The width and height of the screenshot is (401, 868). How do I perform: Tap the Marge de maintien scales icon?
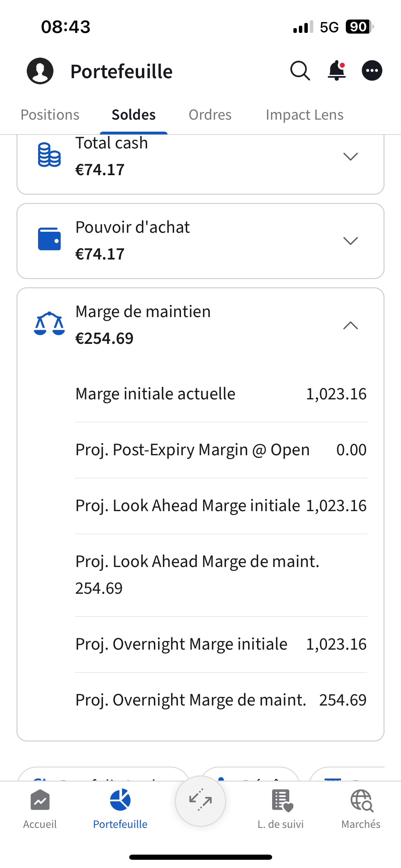tap(49, 323)
